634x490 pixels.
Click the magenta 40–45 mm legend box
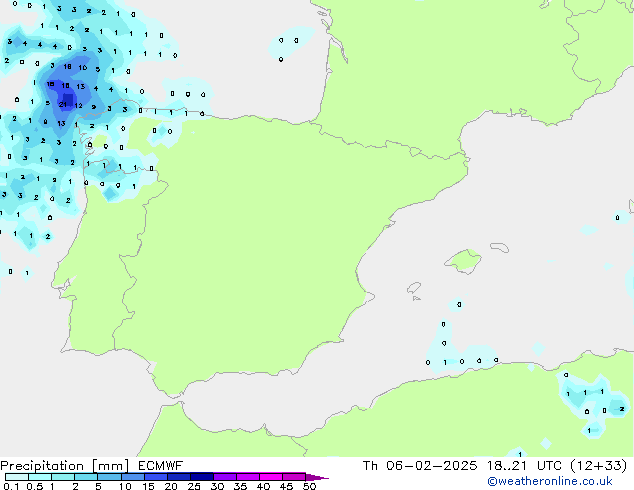pyautogui.click(x=271, y=477)
